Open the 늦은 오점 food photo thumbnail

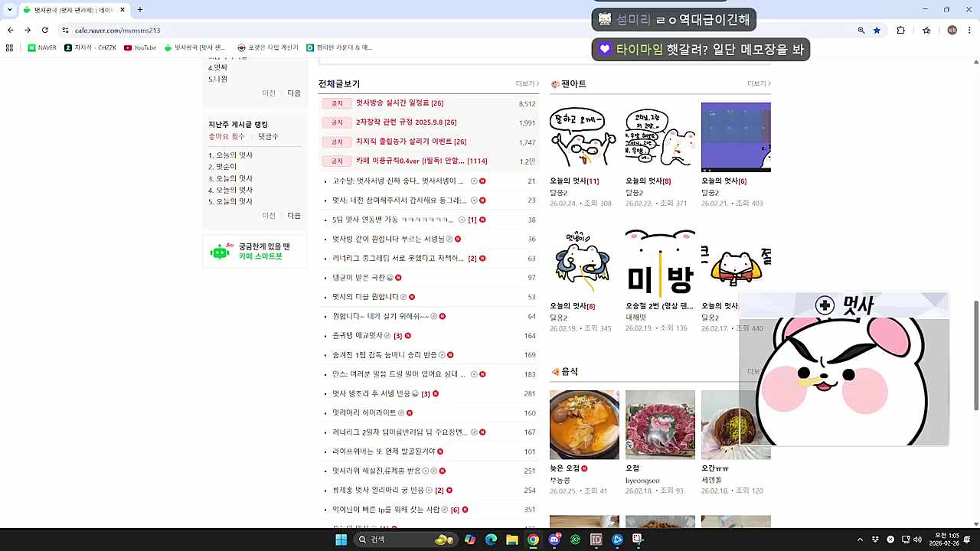pyautogui.click(x=584, y=424)
